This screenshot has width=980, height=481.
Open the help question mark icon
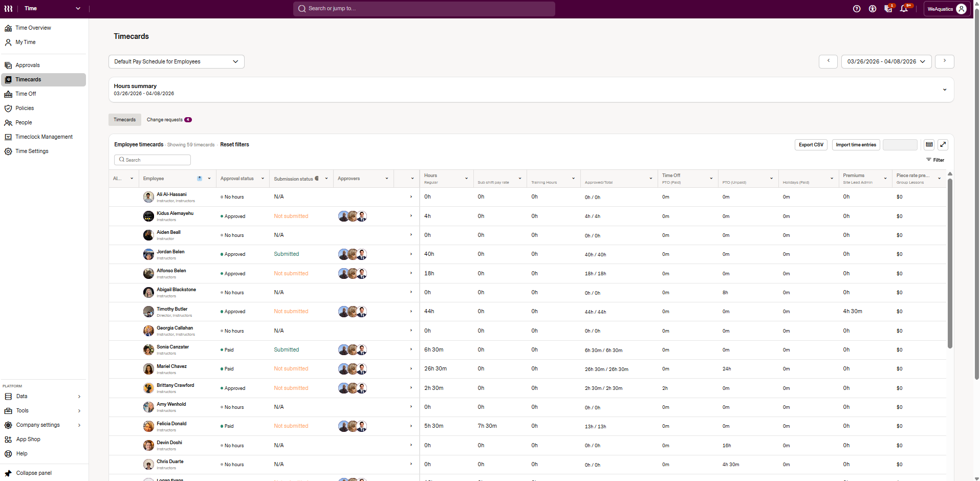coord(857,9)
